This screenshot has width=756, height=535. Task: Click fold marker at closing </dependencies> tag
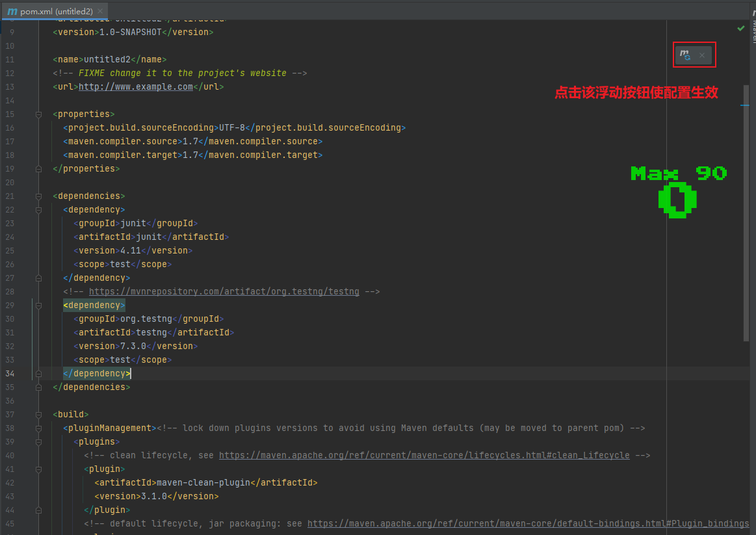(x=38, y=387)
